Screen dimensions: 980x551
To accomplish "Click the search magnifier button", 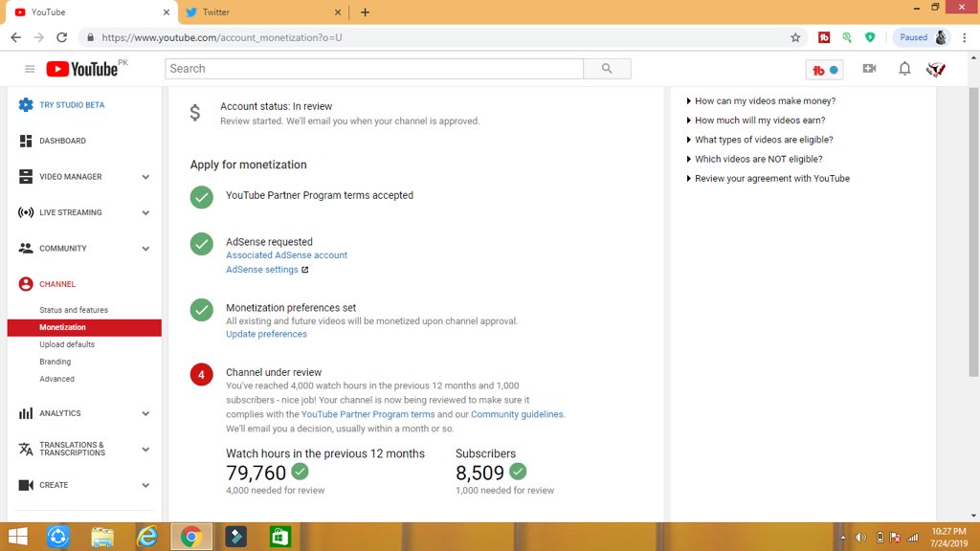I will click(x=607, y=69).
